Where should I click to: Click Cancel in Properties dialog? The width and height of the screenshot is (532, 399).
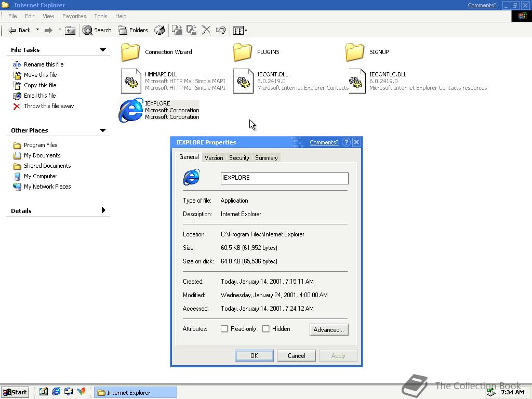(x=296, y=355)
